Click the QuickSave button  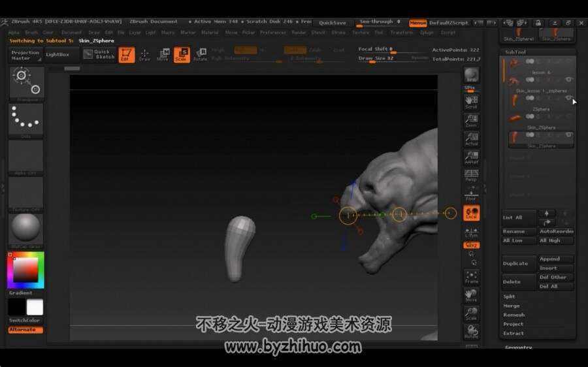[x=333, y=23]
